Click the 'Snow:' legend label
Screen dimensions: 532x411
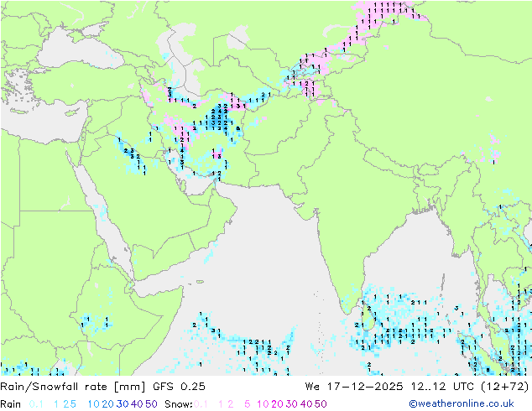(179, 404)
